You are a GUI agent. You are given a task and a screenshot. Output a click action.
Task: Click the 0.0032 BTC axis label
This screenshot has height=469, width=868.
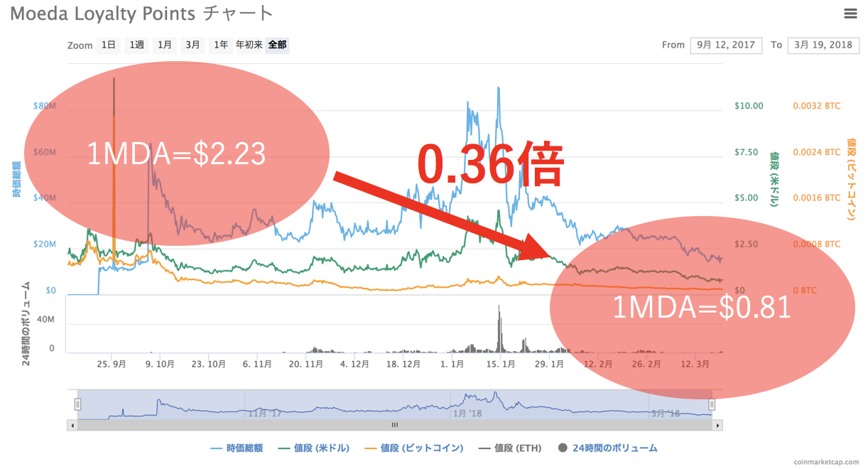(x=816, y=106)
